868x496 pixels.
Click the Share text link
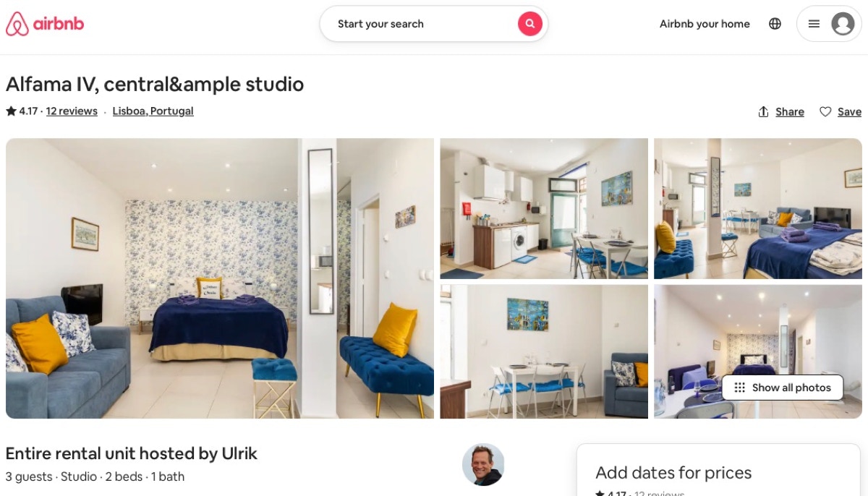[790, 111]
